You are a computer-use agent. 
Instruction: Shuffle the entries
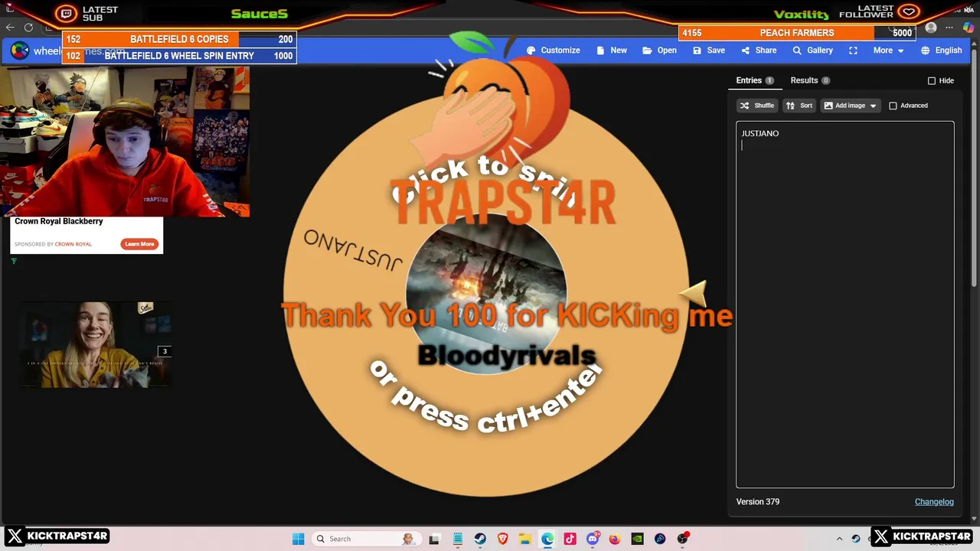point(757,106)
